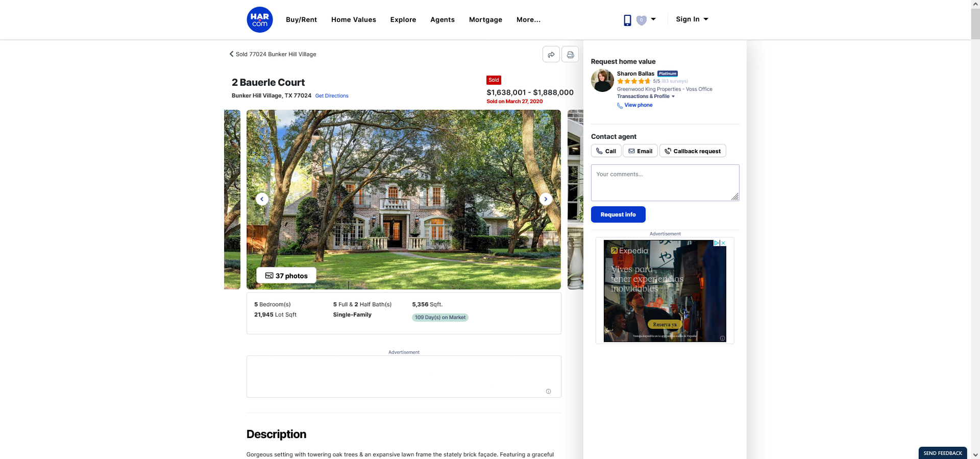Click the Call button
The image size is (980, 459).
click(x=606, y=151)
